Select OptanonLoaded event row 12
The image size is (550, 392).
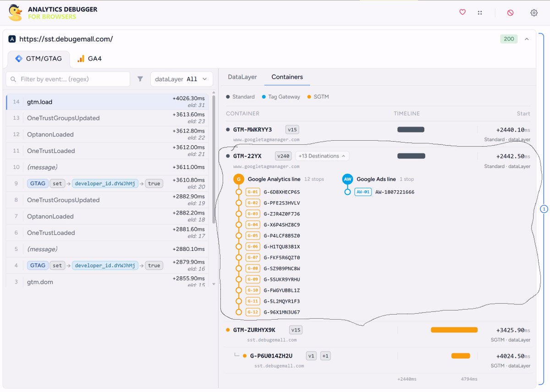(107, 134)
